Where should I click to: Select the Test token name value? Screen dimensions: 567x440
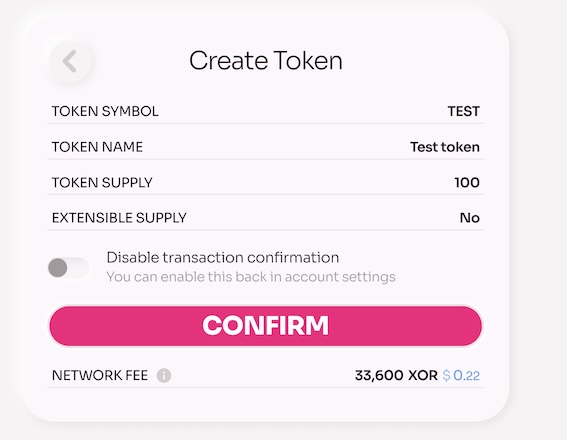[445, 147]
